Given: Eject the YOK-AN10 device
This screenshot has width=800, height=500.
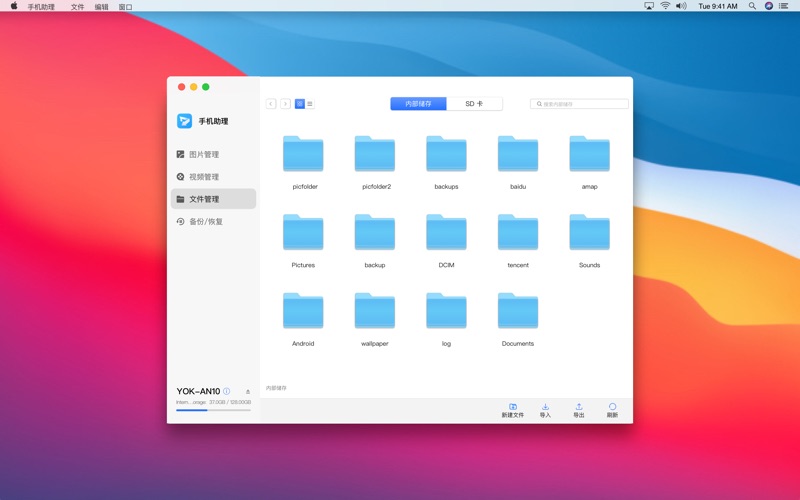Looking at the screenshot, I should click(x=248, y=392).
